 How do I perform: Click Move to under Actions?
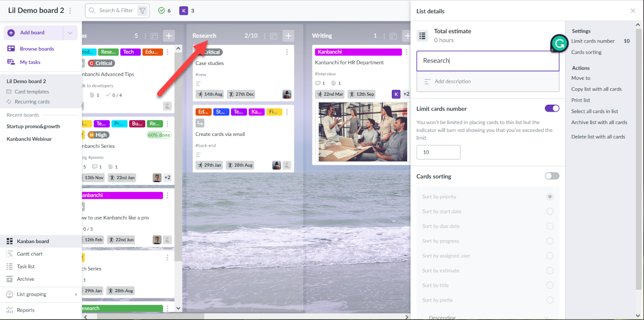pyautogui.click(x=581, y=78)
